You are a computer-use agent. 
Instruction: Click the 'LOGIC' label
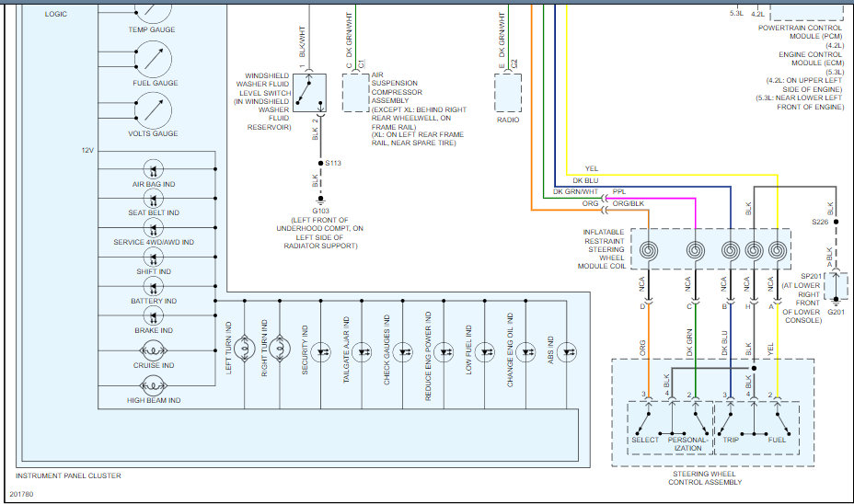[x=56, y=14]
